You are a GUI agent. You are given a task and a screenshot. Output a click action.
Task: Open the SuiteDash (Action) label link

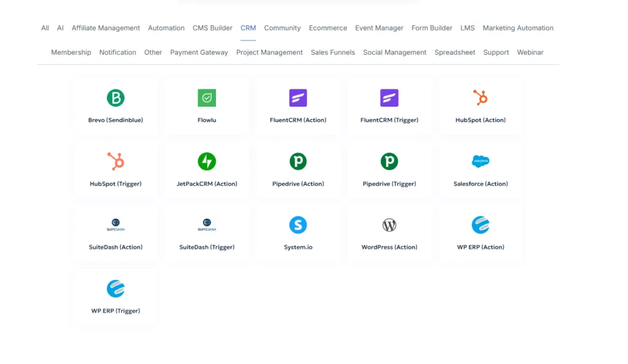coord(116,247)
